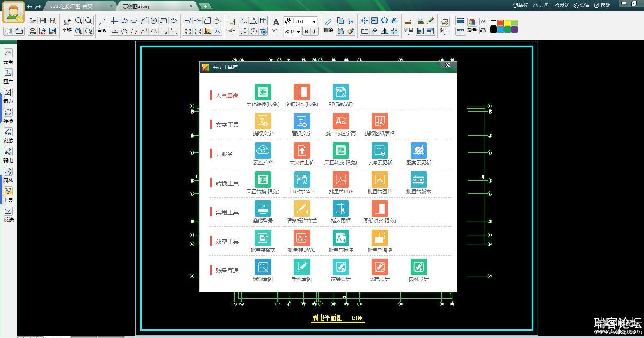
Task: Open 云盘 in left sidebar
Action: (8, 57)
